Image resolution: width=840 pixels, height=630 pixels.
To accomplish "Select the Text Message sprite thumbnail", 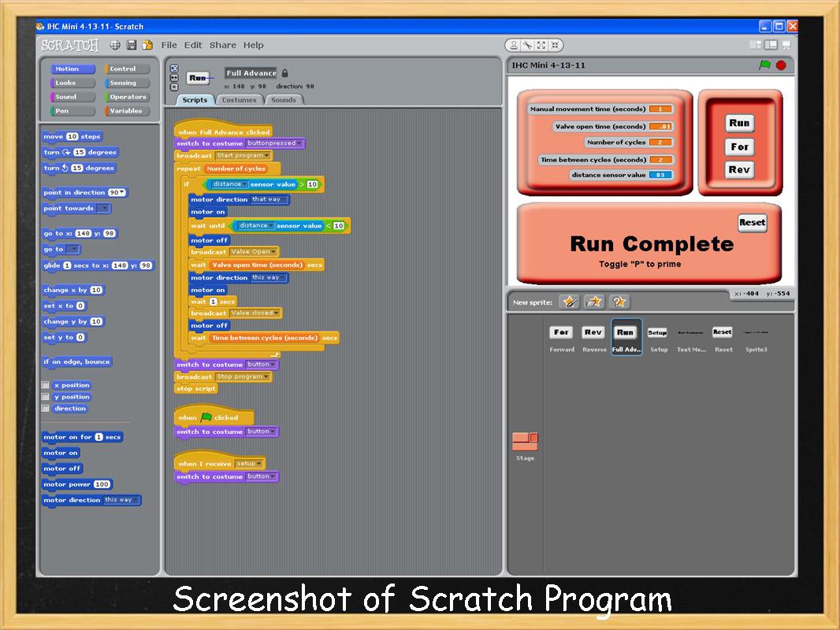I will [x=691, y=338].
